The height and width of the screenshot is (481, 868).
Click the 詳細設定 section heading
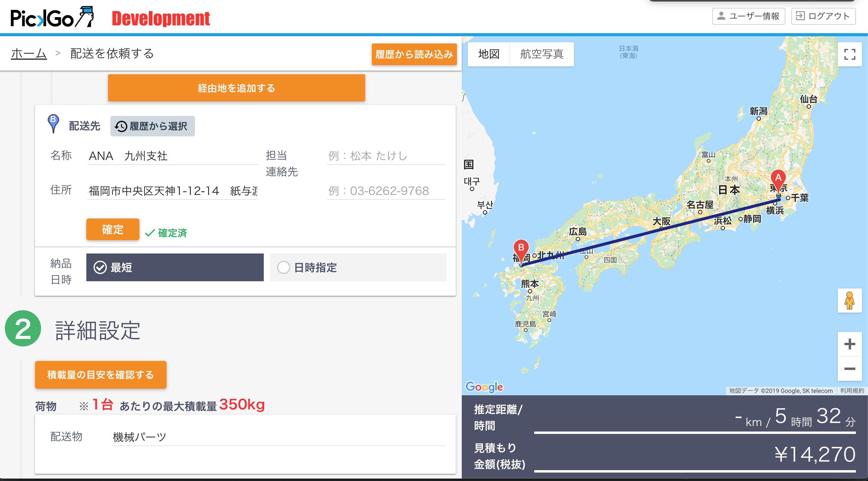(x=98, y=330)
